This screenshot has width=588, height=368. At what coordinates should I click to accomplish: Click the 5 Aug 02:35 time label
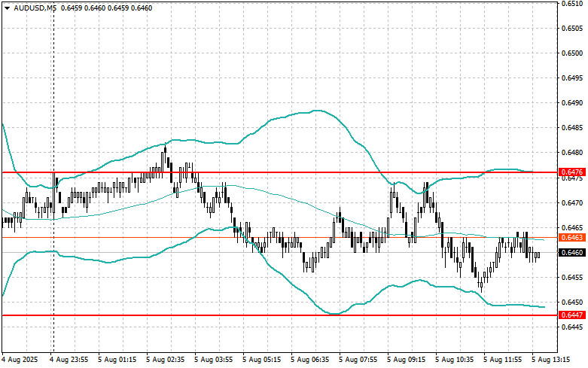pos(166,360)
